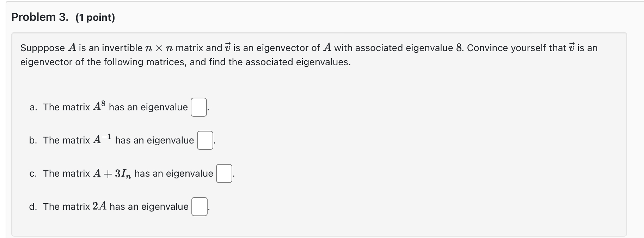Click the A^-1 math expression in part b
The height and width of the screenshot is (238, 644).
[102, 139]
